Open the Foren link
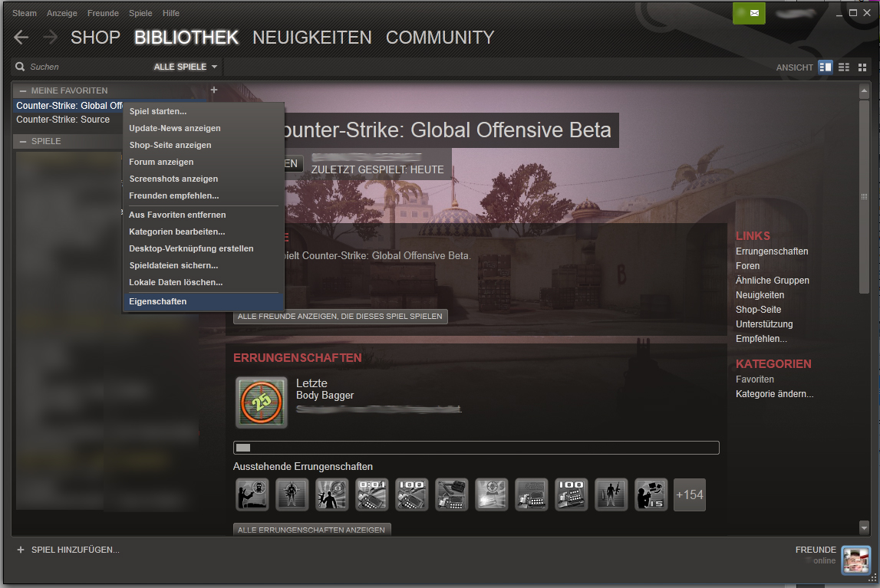The width and height of the screenshot is (880, 588). tap(747, 266)
